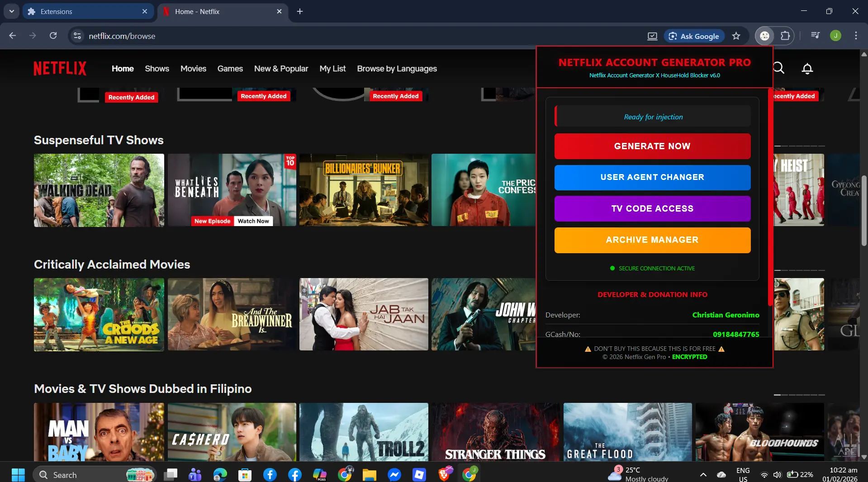Open the Chrome extensions puzzle icon

point(786,36)
